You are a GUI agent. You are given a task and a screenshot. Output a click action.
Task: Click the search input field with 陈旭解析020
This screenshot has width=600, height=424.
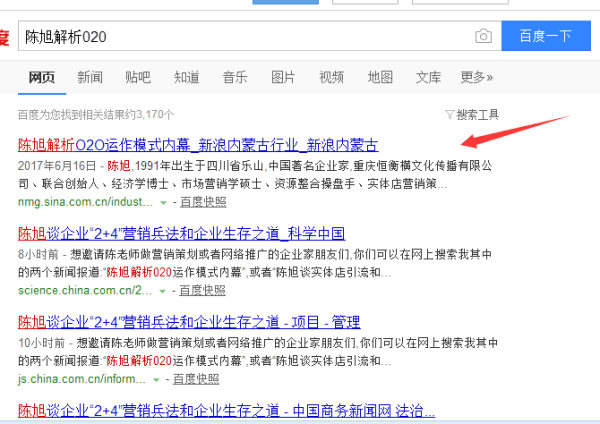click(x=260, y=36)
